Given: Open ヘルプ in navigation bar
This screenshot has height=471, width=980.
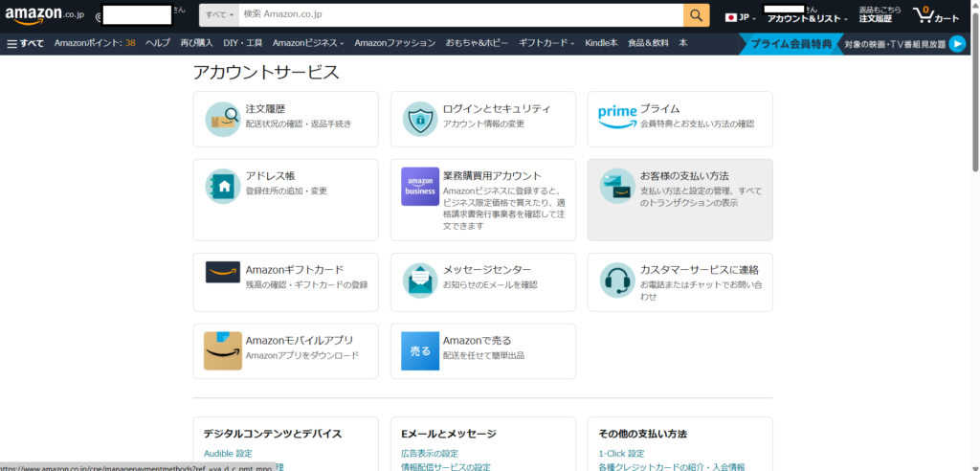Looking at the screenshot, I should coord(158,43).
